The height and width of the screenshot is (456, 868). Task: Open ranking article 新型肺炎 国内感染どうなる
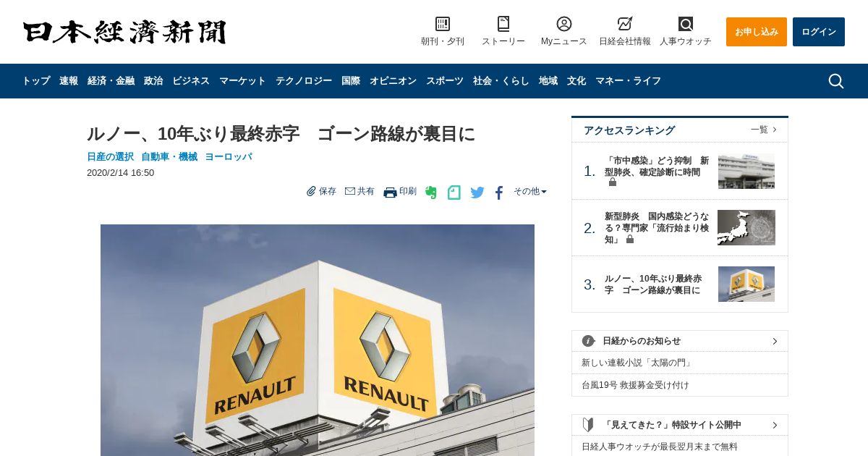[657, 227]
